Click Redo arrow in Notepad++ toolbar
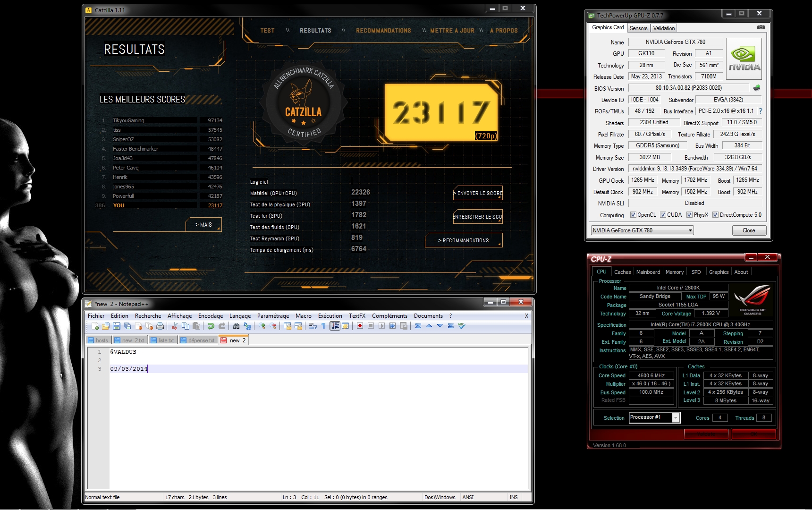The width and height of the screenshot is (812, 510). click(x=222, y=326)
